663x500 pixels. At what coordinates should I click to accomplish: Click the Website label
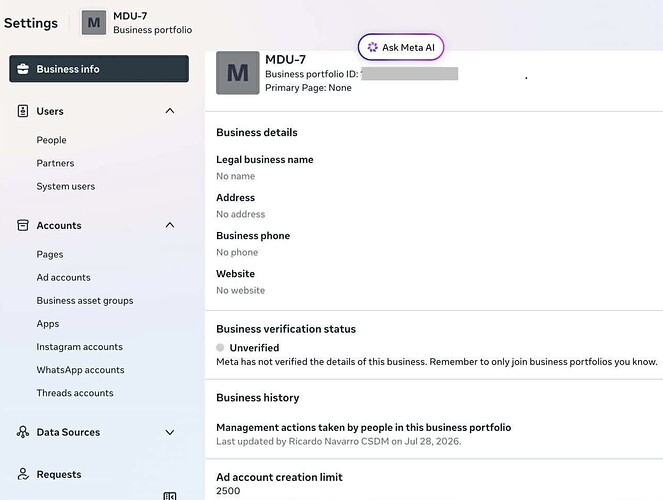(x=235, y=273)
